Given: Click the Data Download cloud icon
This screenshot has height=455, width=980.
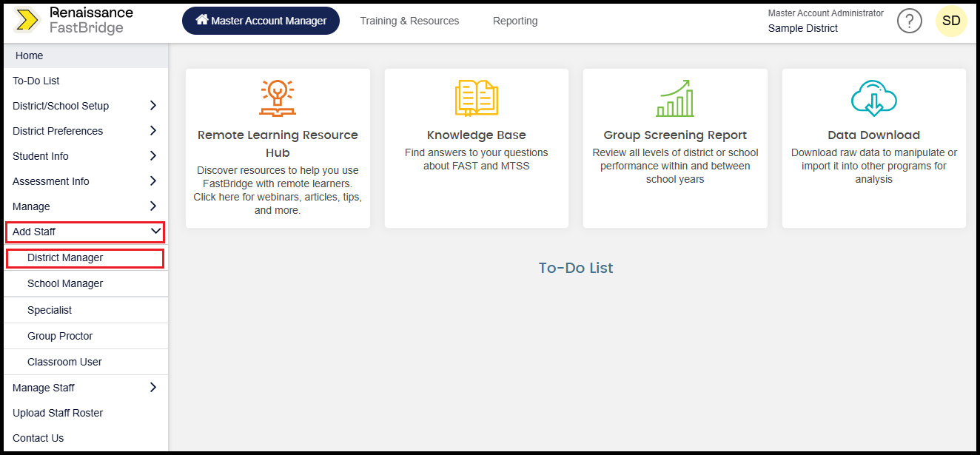Looking at the screenshot, I should click(x=873, y=98).
